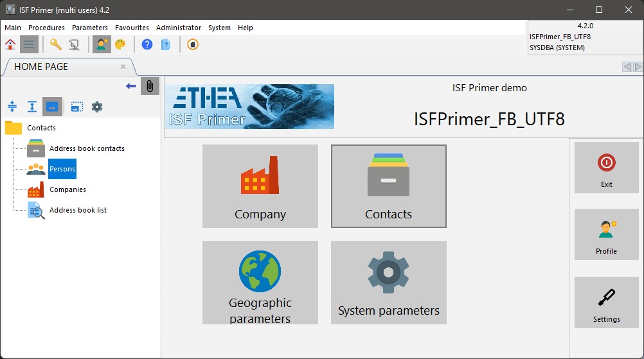This screenshot has height=359, width=644.
Task: Click the 4.2.0 version text
Action: pyautogui.click(x=586, y=26)
